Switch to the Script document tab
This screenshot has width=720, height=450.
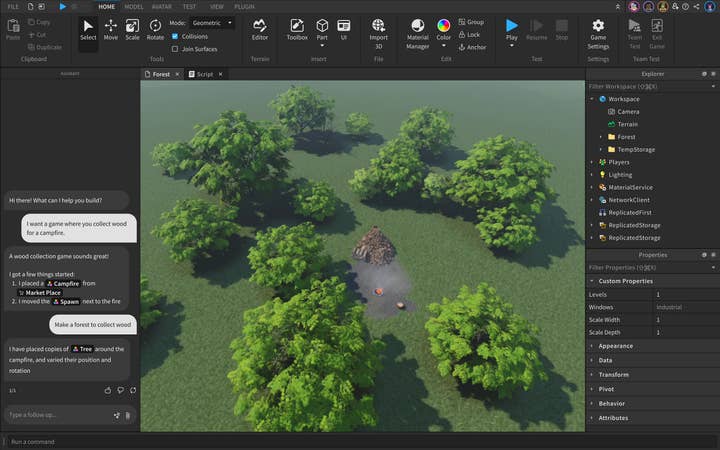(x=205, y=74)
